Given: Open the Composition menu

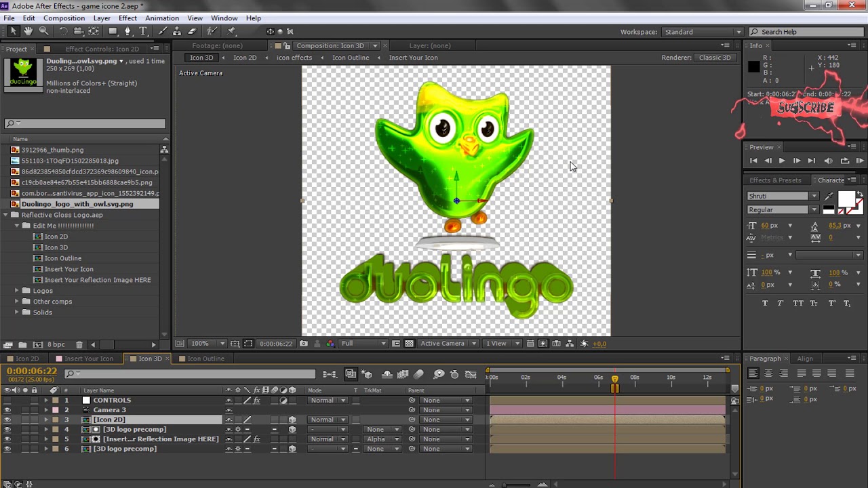Looking at the screenshot, I should pyautogui.click(x=64, y=18).
